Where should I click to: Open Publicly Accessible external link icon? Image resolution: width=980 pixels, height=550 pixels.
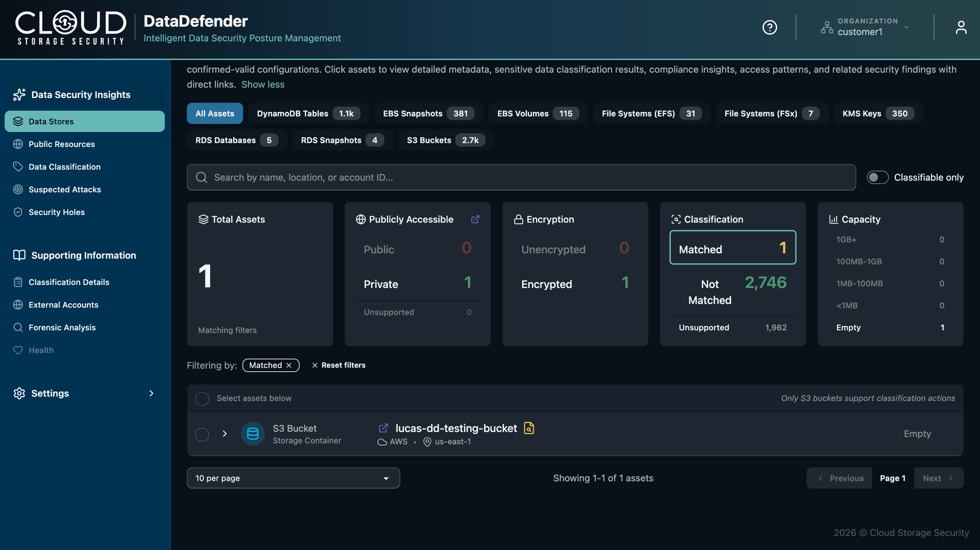pos(475,219)
